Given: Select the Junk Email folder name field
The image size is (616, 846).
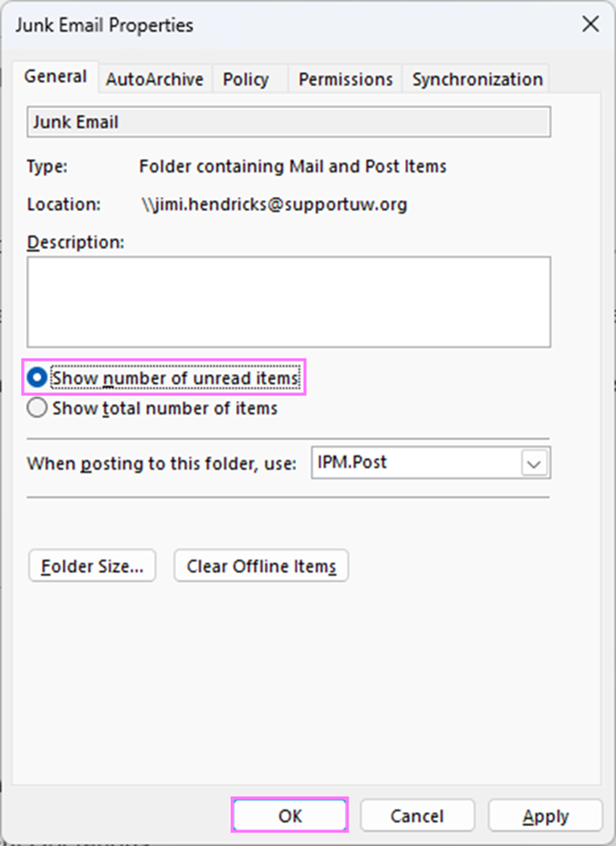Looking at the screenshot, I should (288, 121).
